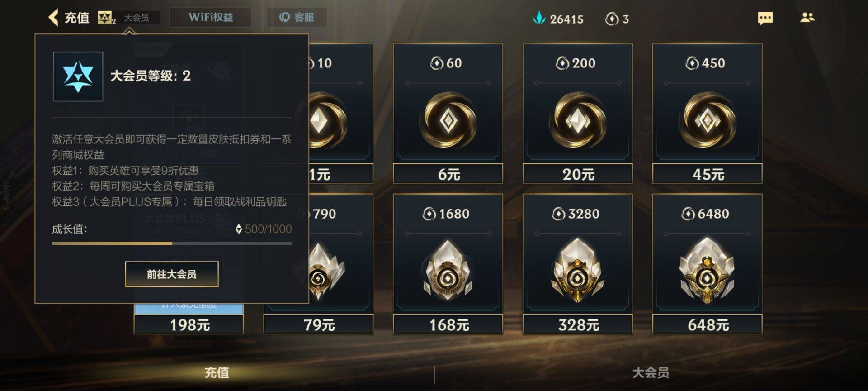Tap the blue currency 26415 icon

(x=539, y=19)
